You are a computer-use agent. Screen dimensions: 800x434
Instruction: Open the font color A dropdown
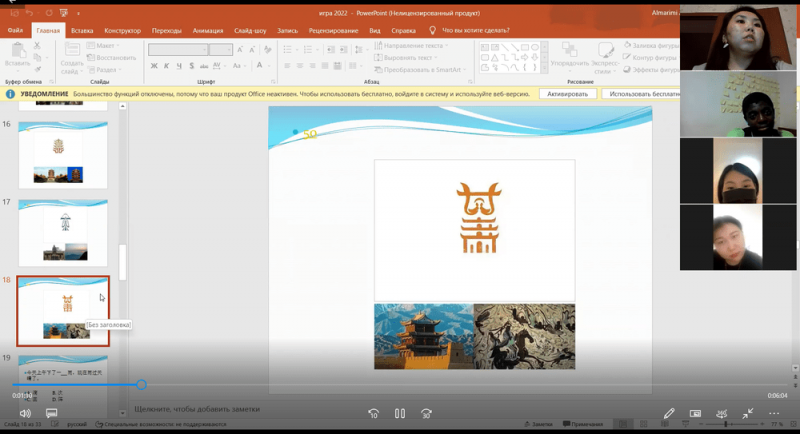[262, 65]
